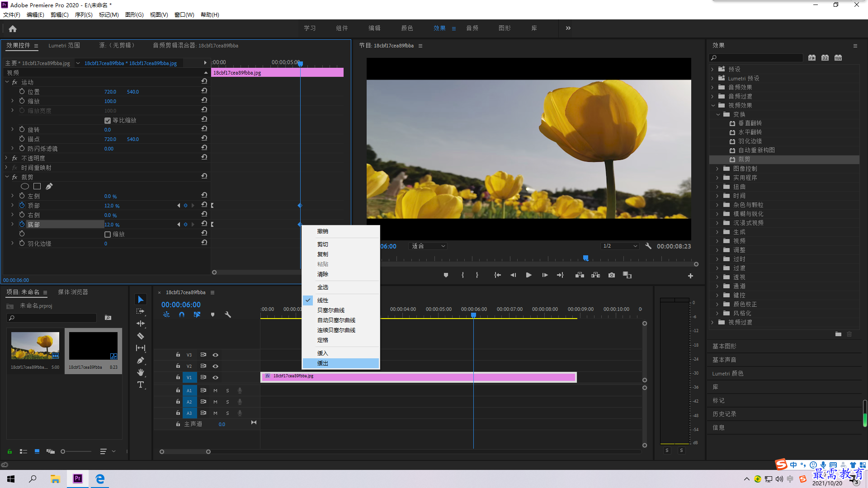This screenshot has height=488, width=868.
Task: Toggle animation stopwatch for 顶部
Action: pos(22,205)
